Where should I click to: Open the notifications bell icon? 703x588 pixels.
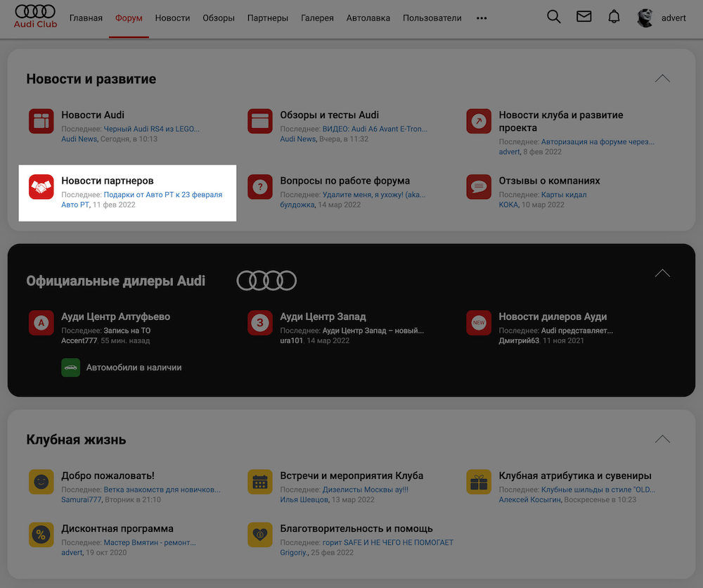(614, 17)
